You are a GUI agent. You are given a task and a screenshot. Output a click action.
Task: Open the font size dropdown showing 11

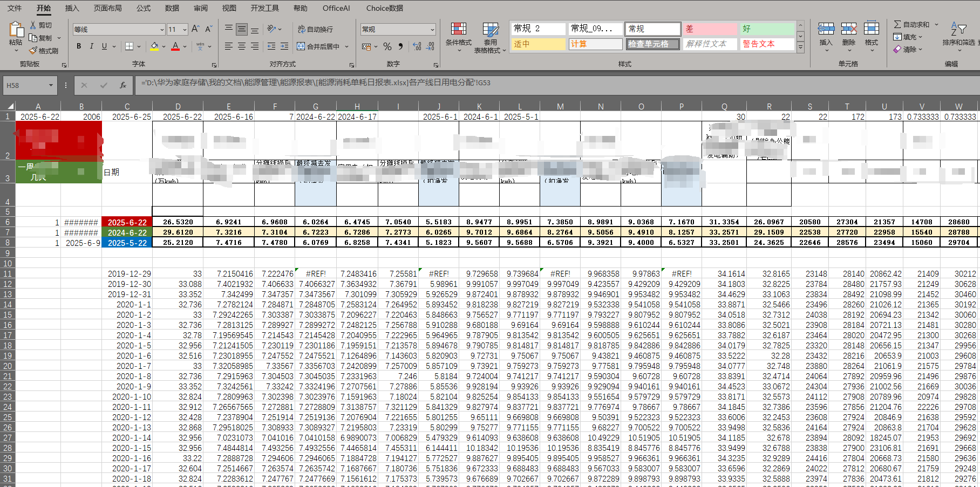(185, 29)
